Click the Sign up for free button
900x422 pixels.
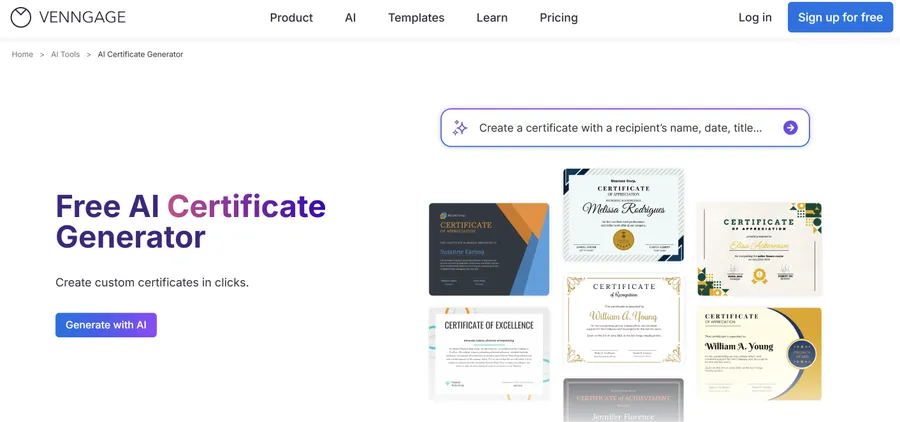840,17
